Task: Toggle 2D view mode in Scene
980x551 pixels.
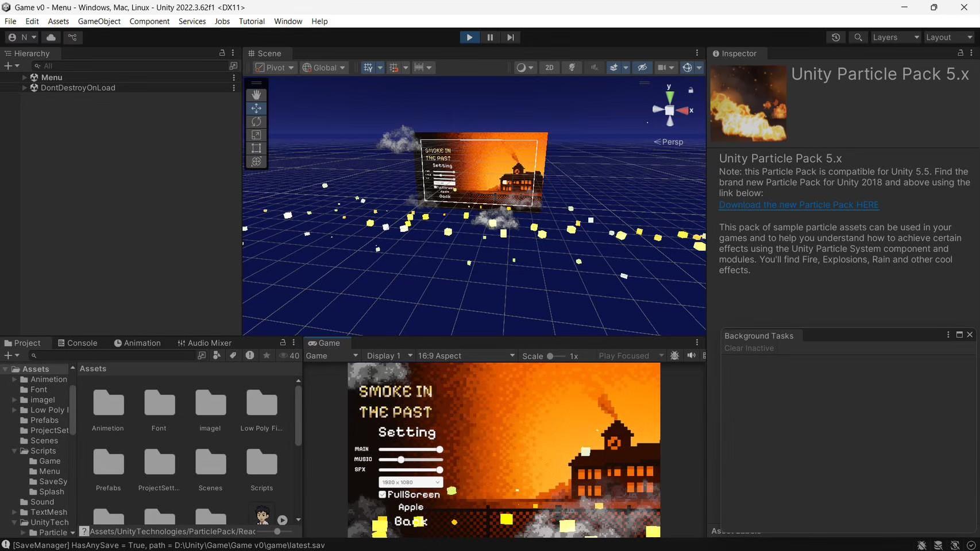Action: (x=549, y=68)
